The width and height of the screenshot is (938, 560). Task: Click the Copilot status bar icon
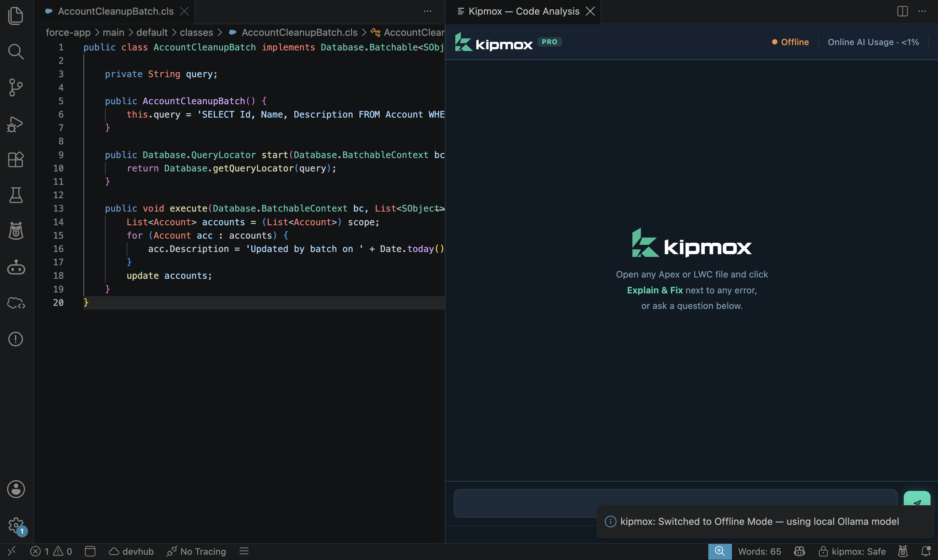[x=800, y=551]
